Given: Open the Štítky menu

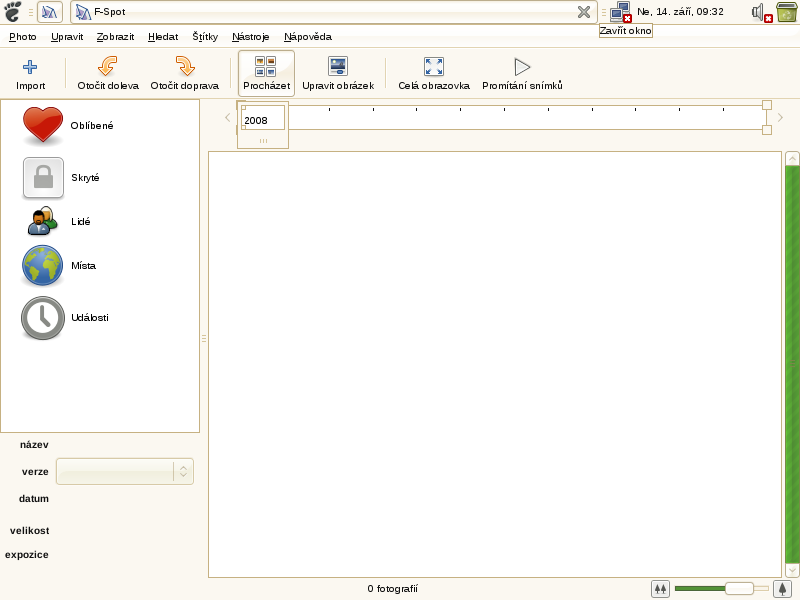Looking at the screenshot, I should [x=205, y=37].
